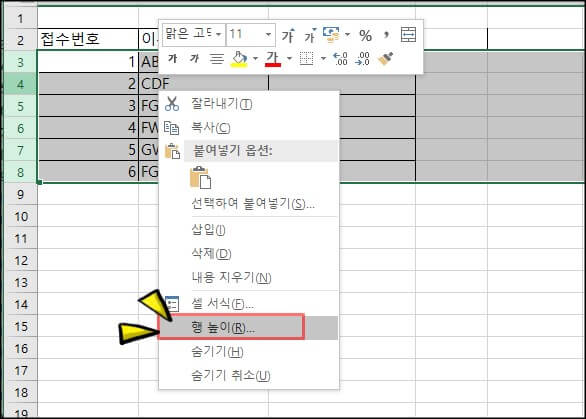Viewport: 586px width, 419px height.
Task: Select row header 8
Action: (x=21, y=172)
